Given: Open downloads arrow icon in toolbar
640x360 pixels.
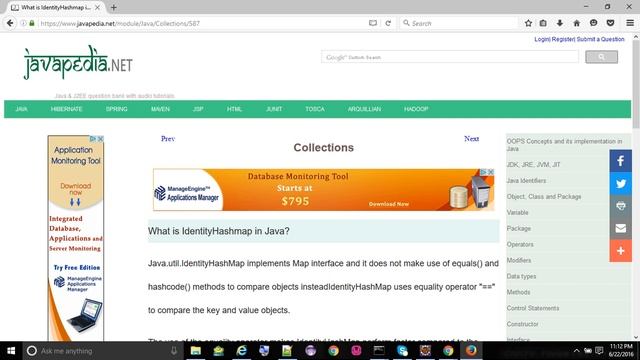Looking at the screenshot, I should (x=560, y=23).
